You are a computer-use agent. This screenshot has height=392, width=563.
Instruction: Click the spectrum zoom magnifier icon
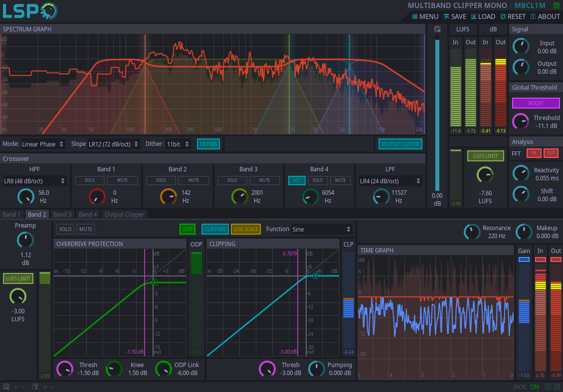click(437, 29)
